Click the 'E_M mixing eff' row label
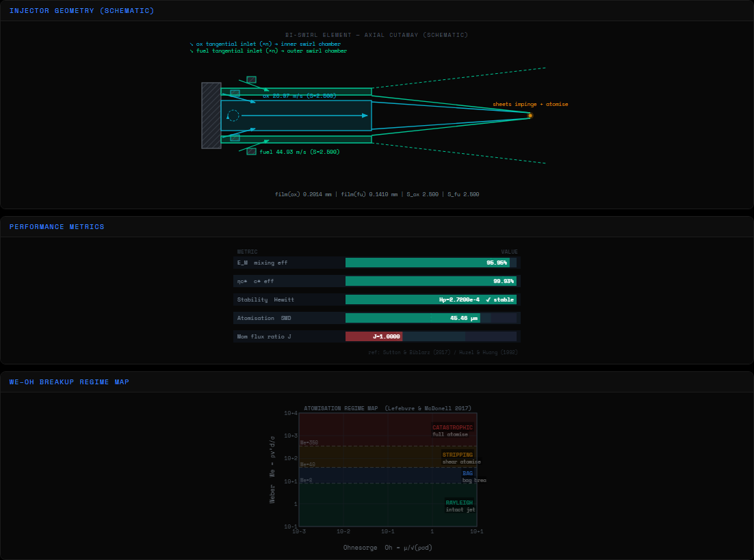The height and width of the screenshot is (560, 754). point(262,263)
